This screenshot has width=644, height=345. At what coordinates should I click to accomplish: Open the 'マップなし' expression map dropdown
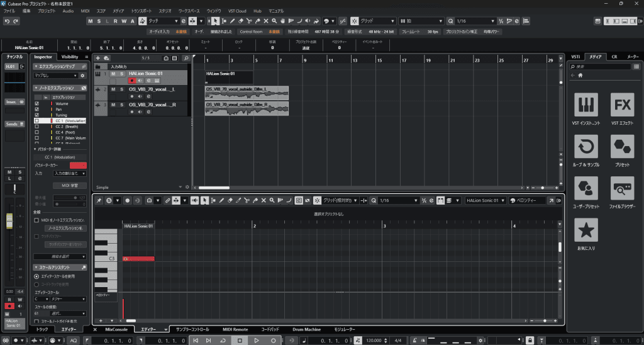coord(55,76)
